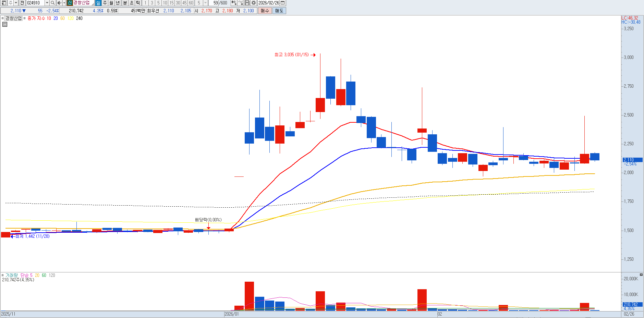Click the data grid icon below stock name
644x318 pixels.
5,24
